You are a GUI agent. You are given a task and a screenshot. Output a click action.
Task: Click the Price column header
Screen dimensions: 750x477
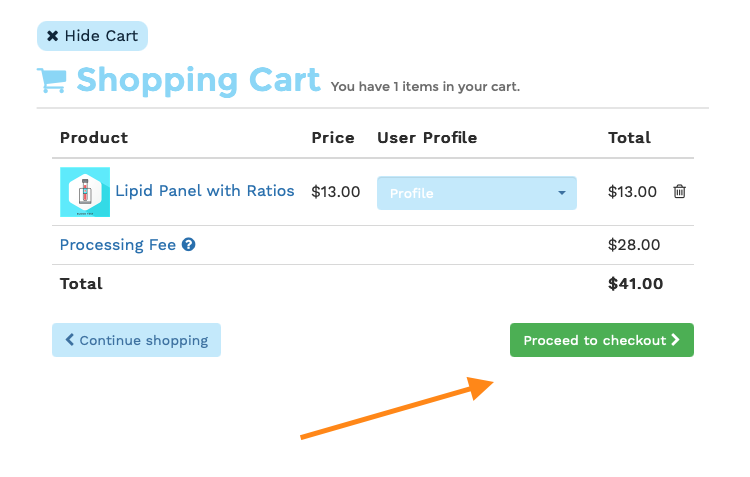(x=333, y=138)
